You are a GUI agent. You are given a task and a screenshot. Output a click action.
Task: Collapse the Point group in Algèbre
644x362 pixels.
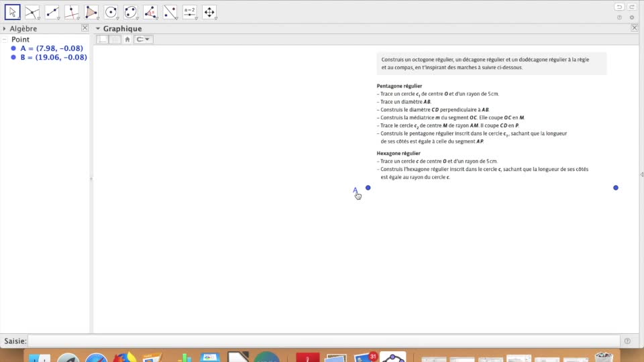tap(4, 40)
